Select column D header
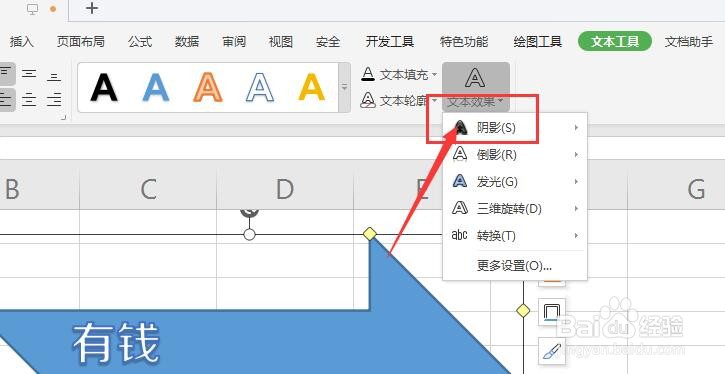Viewport: 725px width, 374px height. 285,190
